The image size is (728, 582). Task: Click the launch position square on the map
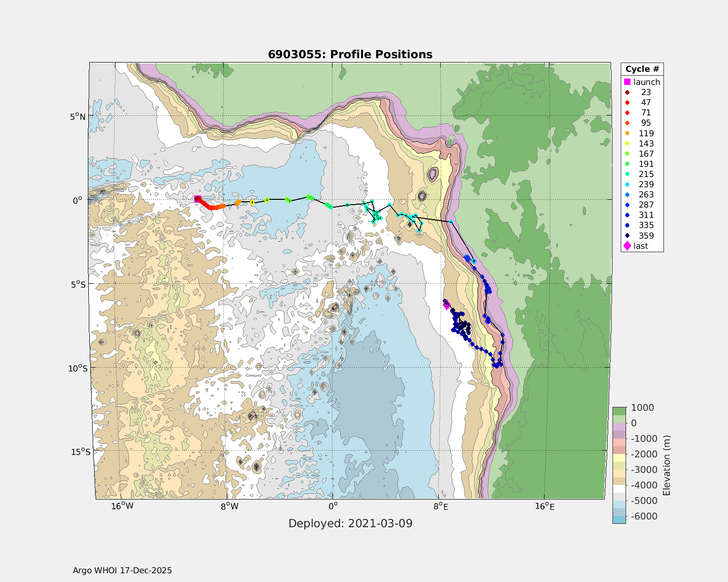[197, 199]
